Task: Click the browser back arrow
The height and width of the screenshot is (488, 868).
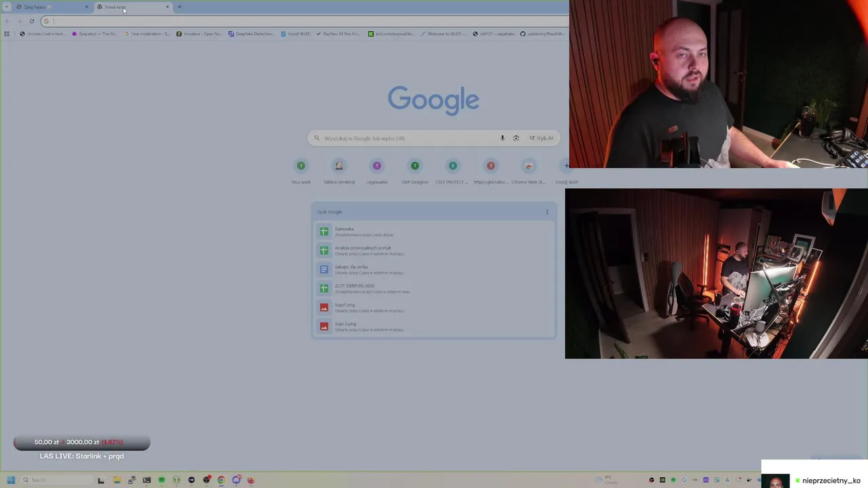Action: click(x=7, y=21)
